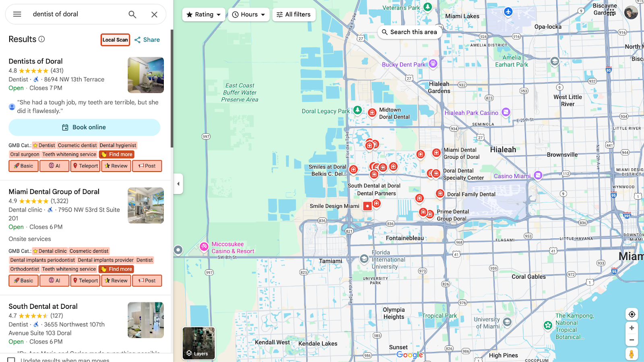Open All filters panel

[294, 14]
